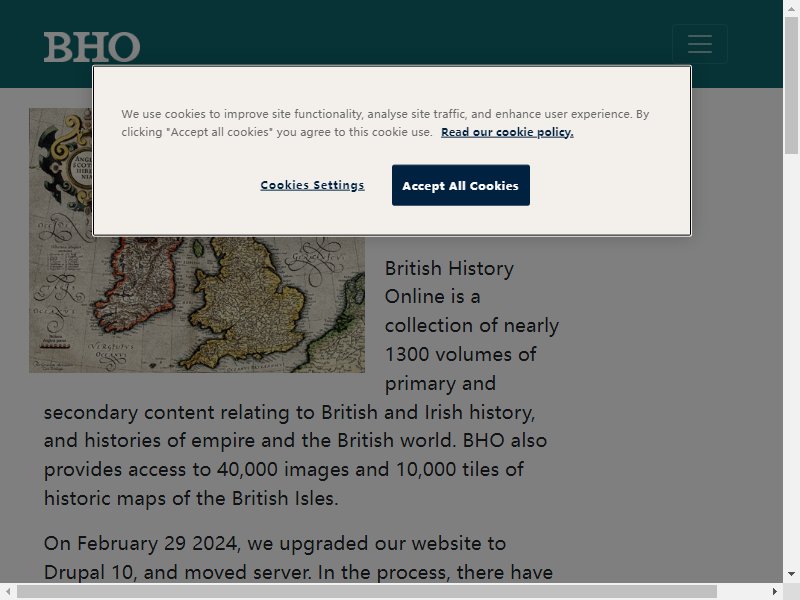Click the text "1300 volumes of"
Image resolution: width=800 pixels, height=600 pixels.
point(460,354)
